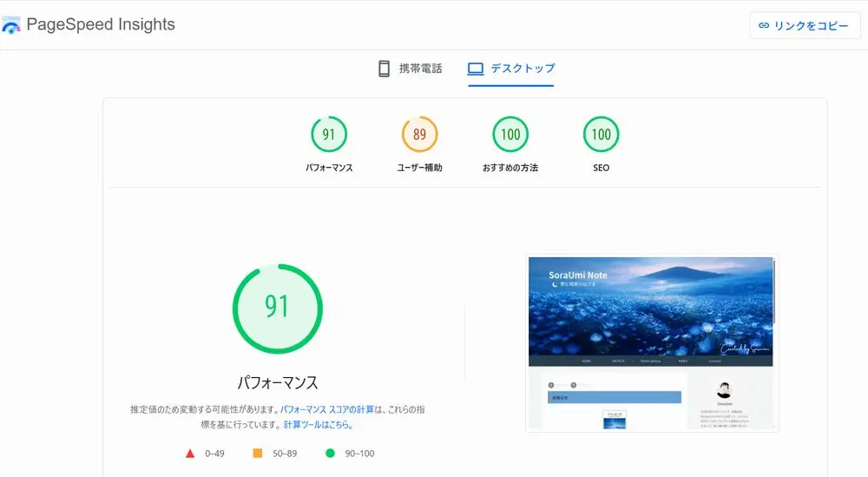Click the PageSpeed Insights logo icon

pyautogui.click(x=11, y=25)
